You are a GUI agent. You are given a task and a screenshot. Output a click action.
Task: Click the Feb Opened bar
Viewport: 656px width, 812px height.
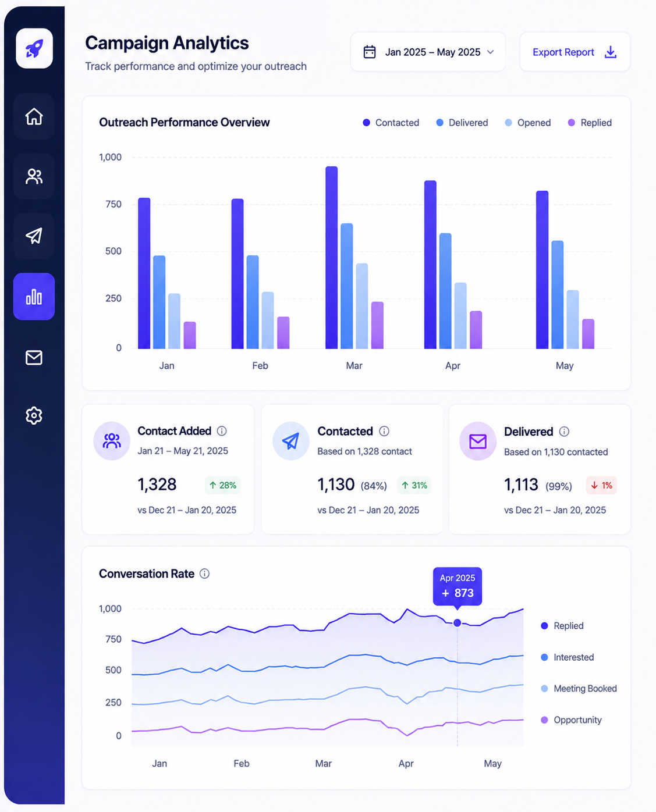click(268, 320)
